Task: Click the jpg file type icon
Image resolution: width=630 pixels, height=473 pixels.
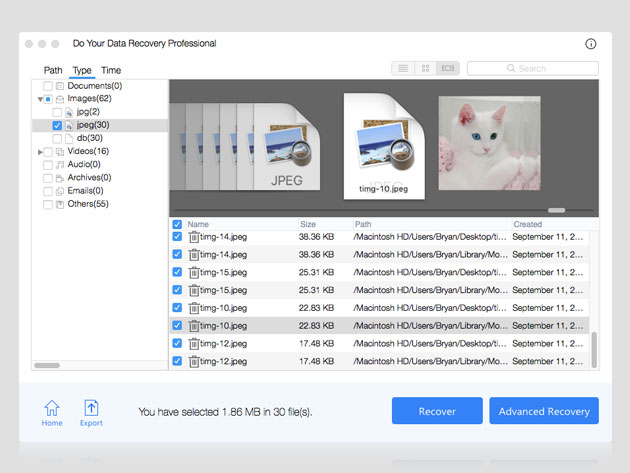Action: pyautogui.click(x=69, y=112)
